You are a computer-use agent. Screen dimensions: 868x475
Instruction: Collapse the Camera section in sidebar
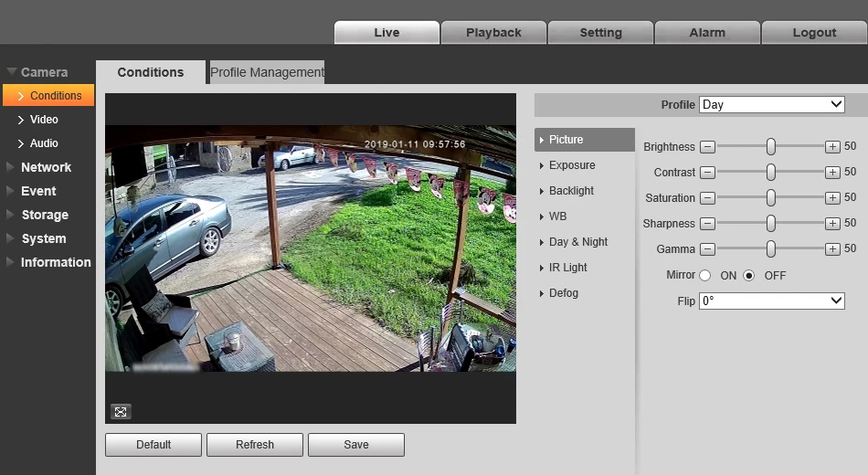(37, 72)
